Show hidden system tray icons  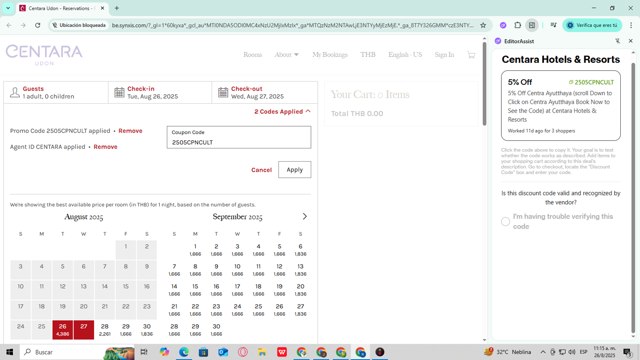543,352
